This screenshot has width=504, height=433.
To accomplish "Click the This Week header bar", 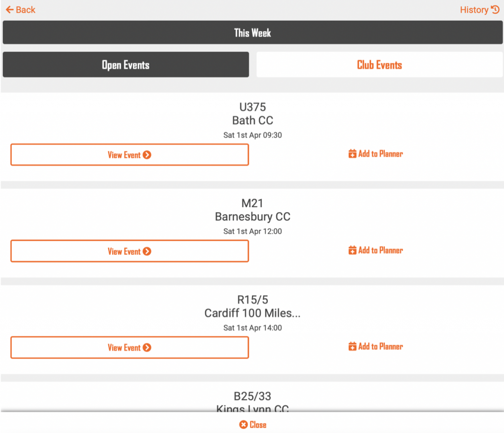I will [x=252, y=33].
